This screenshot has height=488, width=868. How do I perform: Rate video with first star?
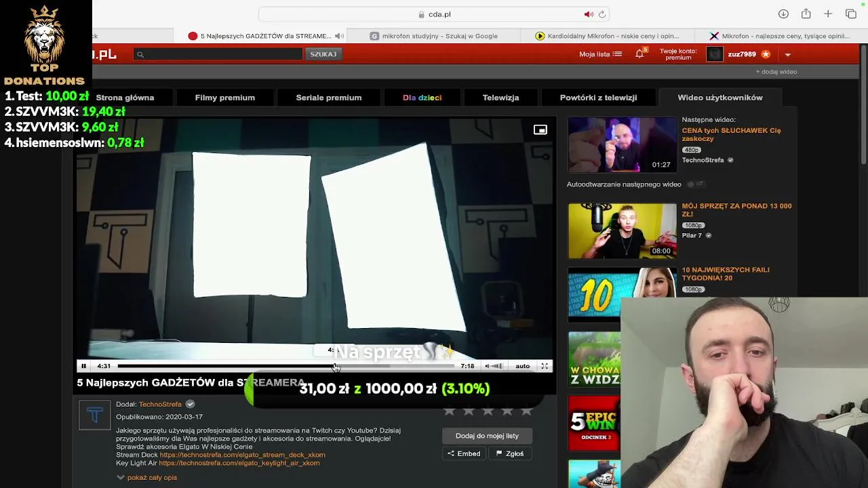click(449, 410)
